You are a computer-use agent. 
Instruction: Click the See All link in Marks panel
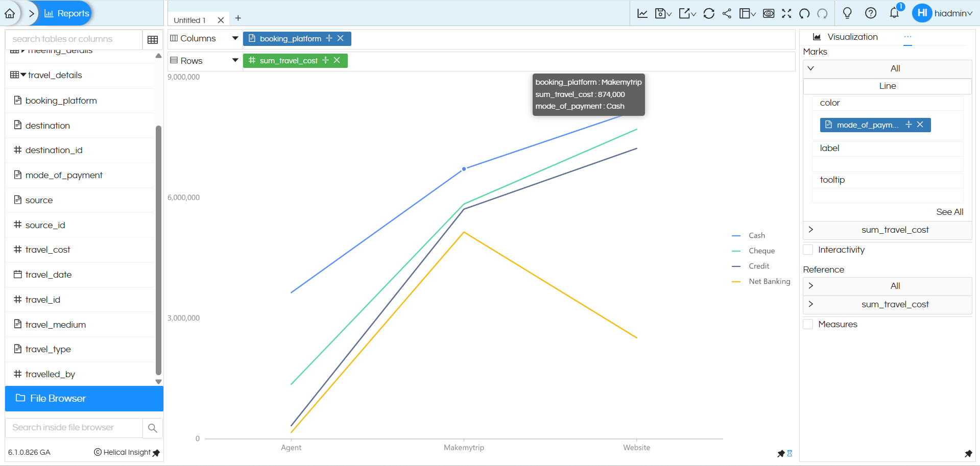click(950, 212)
